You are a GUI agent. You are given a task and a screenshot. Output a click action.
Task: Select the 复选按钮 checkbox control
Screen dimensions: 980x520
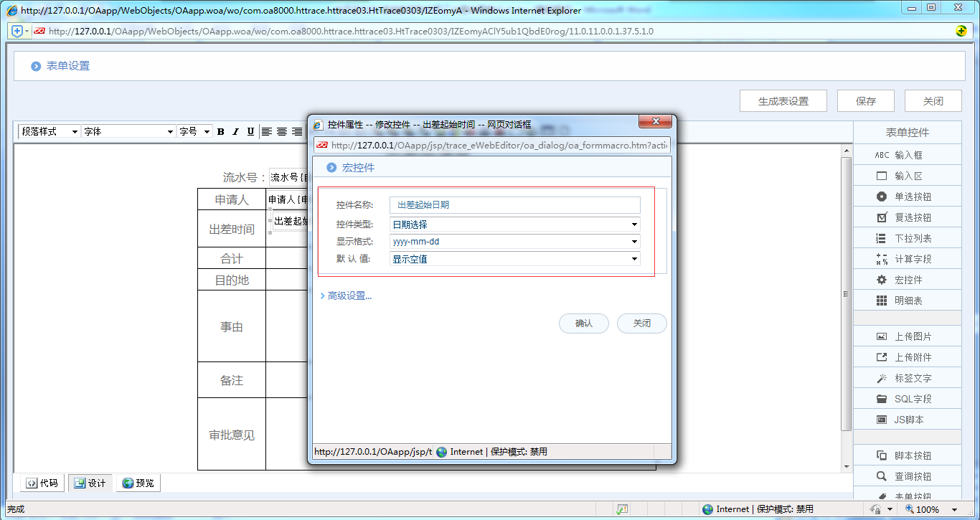point(882,217)
